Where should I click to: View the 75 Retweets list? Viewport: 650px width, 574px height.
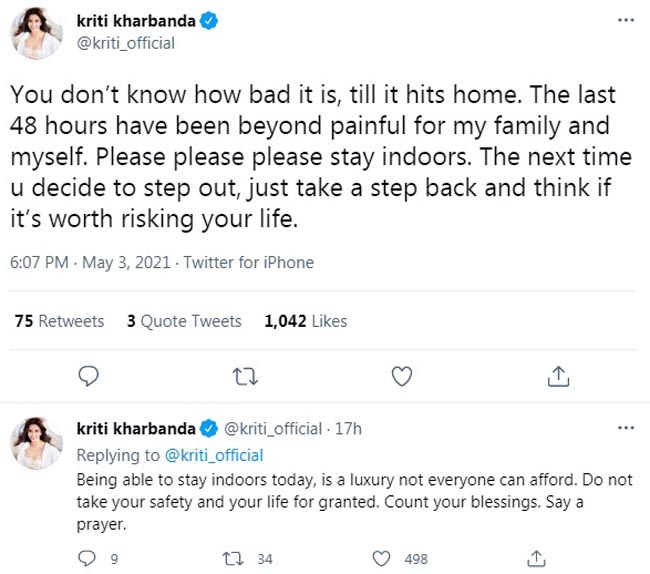click(59, 321)
